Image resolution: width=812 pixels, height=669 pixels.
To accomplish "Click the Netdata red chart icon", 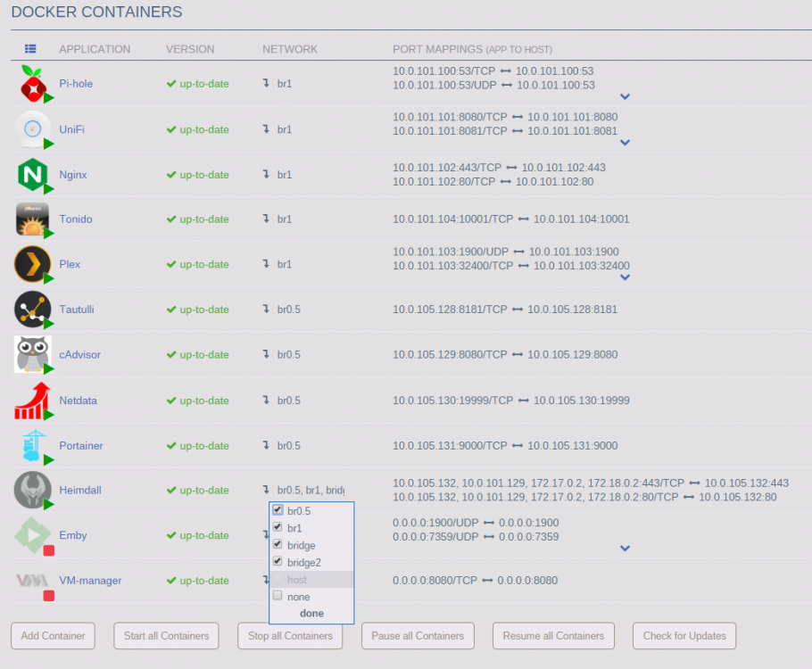I will 33,401.
